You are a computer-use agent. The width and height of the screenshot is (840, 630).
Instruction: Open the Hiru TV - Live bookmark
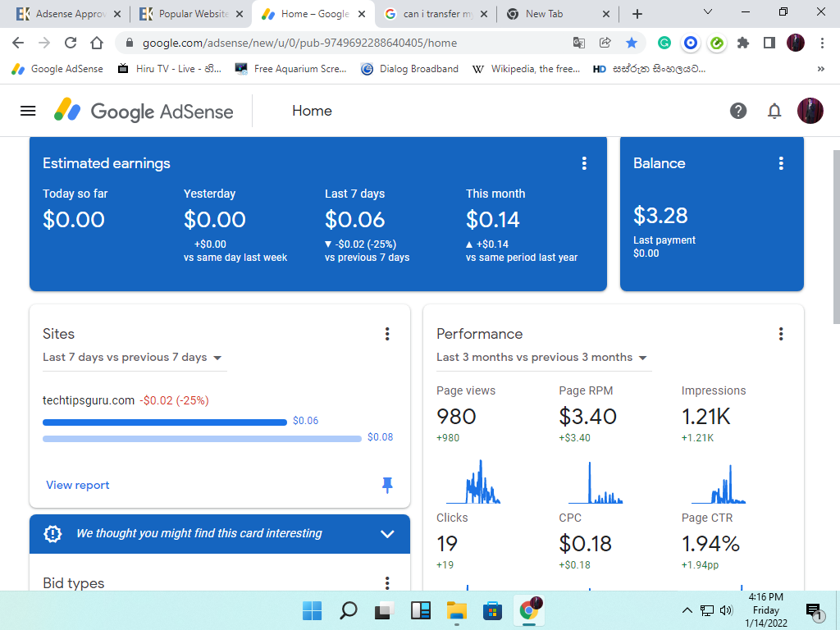(x=170, y=69)
